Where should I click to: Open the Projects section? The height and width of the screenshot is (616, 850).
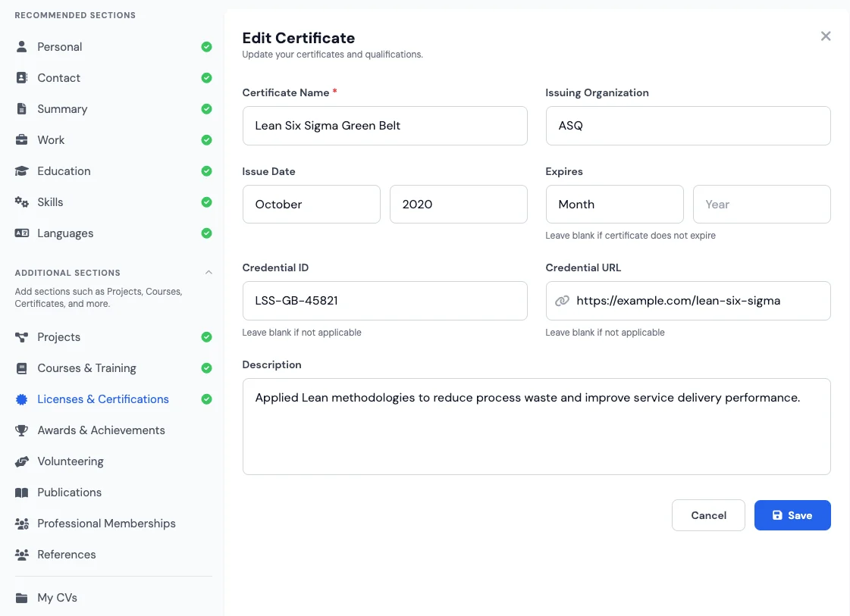coord(113,337)
